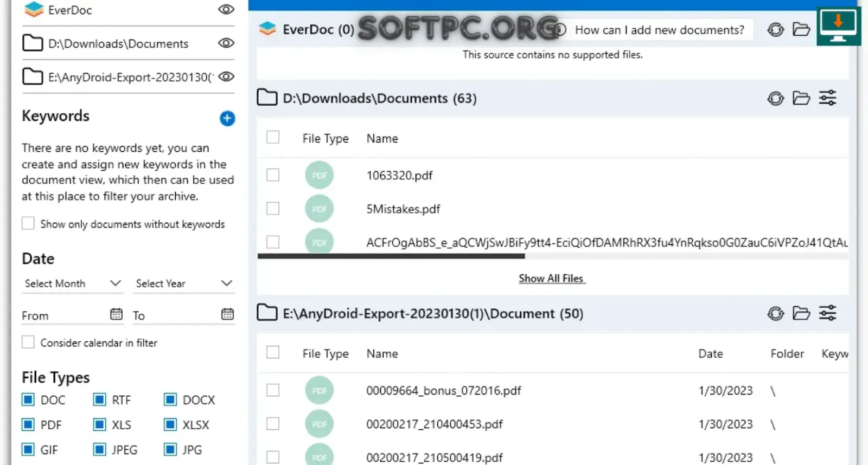Screen dimensions: 868x465
Task: Open file 00200217_210400453.pdf
Action: (x=435, y=424)
